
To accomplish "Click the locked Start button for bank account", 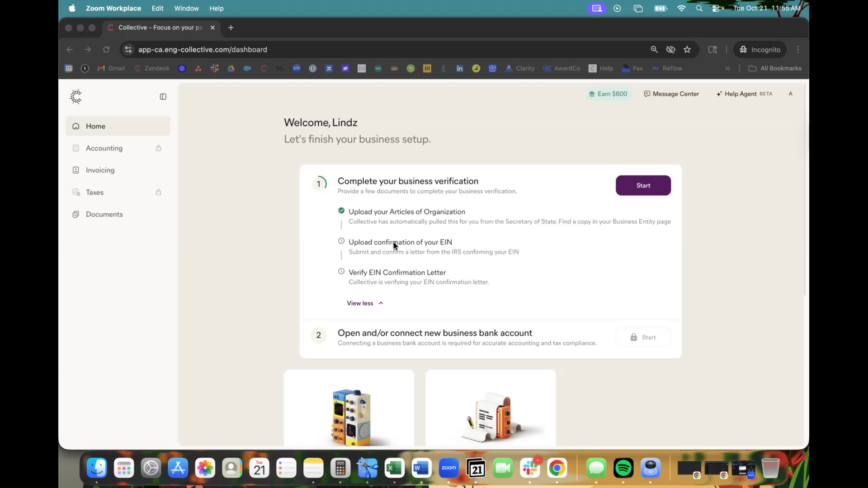I will click(643, 338).
